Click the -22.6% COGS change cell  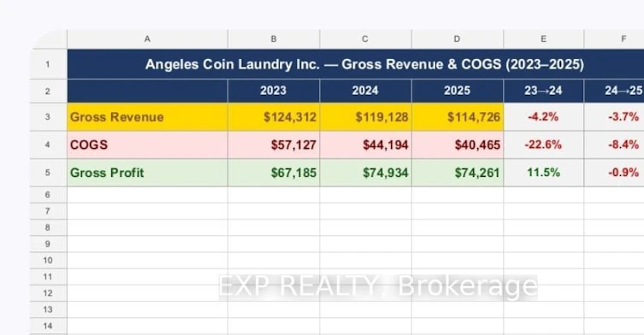coord(543,145)
